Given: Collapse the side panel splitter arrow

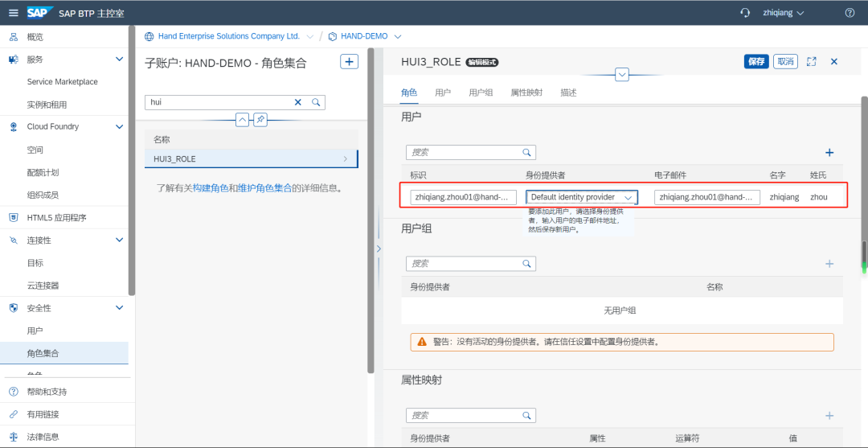Looking at the screenshot, I should coord(379,249).
